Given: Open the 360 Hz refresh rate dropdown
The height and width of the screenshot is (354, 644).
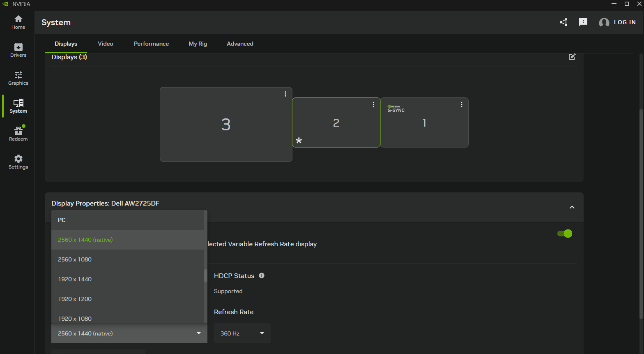Looking at the screenshot, I should pyautogui.click(x=242, y=333).
